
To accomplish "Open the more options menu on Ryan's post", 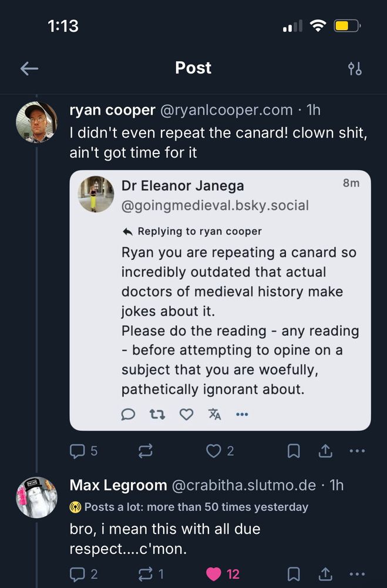I will [x=357, y=450].
